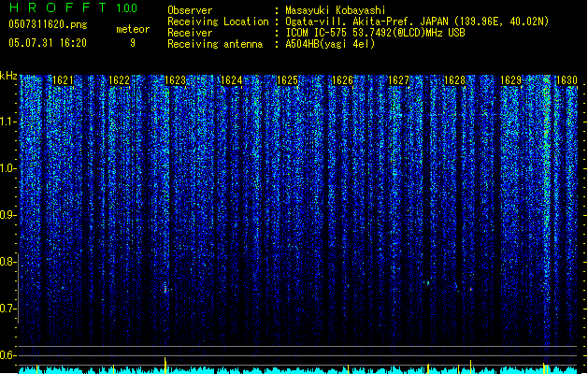Click the red meteor echo near 1628
The width and height of the screenshot is (588, 374).
470,289
